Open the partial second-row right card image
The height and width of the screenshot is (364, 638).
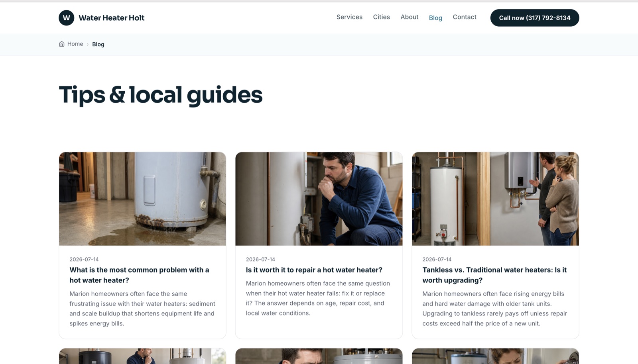pos(495,356)
